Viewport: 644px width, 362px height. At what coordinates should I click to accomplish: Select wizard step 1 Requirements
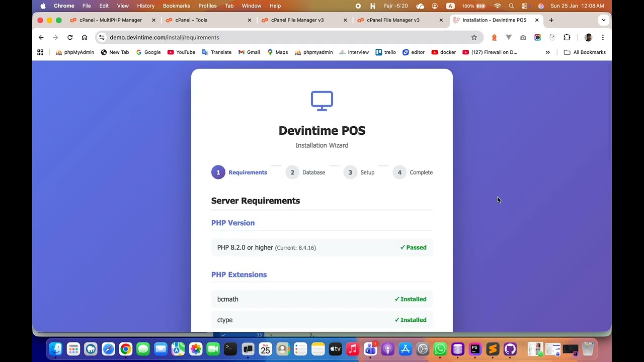(x=239, y=172)
